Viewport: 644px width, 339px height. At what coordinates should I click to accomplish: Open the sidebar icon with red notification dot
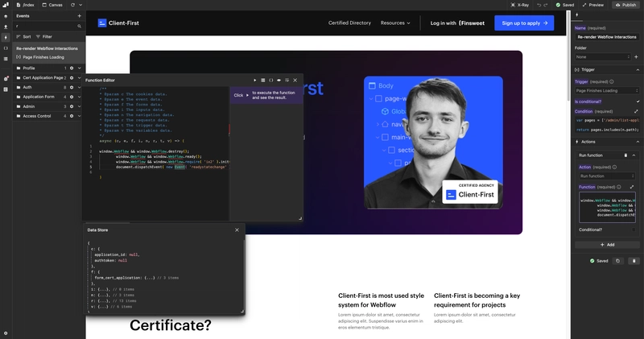click(6, 78)
